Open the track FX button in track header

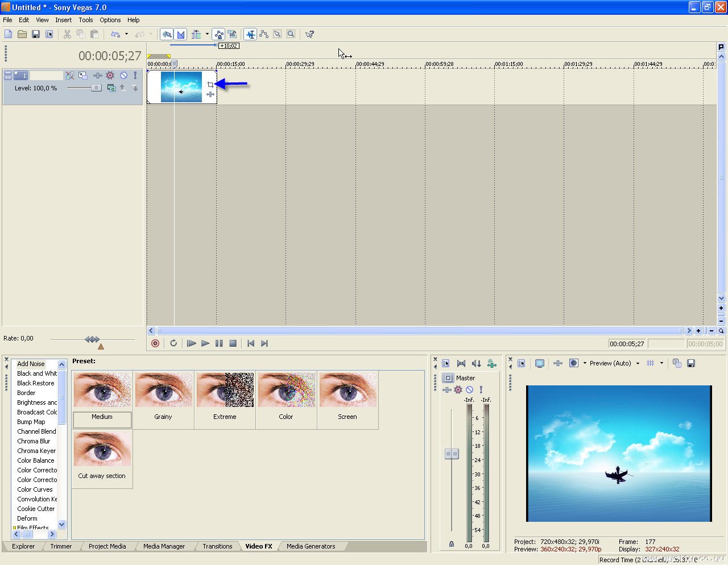click(x=110, y=75)
